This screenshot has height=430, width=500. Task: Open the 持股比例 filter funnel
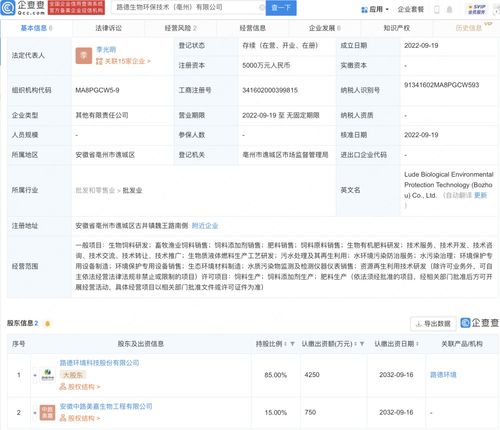tap(292, 344)
